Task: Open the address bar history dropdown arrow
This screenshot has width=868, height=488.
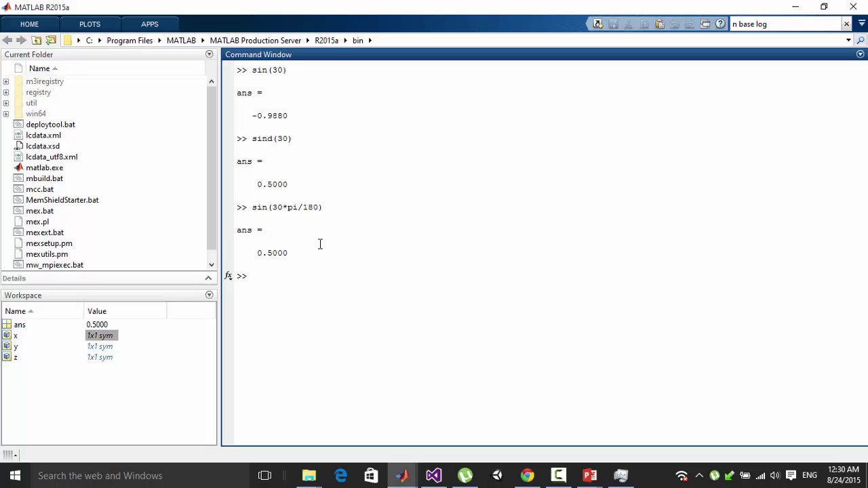Action: pyautogui.click(x=848, y=41)
